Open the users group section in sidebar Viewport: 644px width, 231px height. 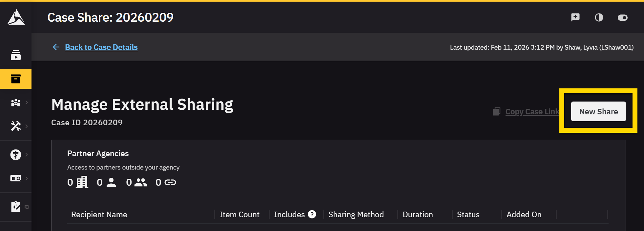click(15, 103)
